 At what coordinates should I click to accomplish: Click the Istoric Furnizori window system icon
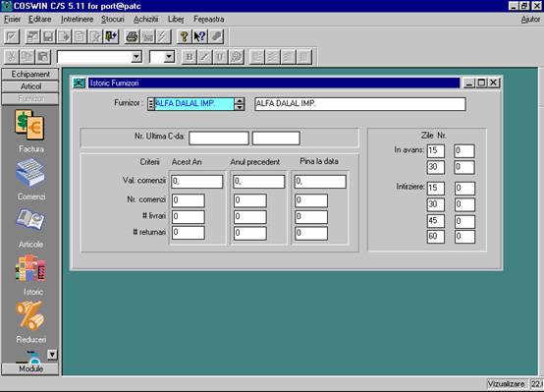(x=80, y=83)
